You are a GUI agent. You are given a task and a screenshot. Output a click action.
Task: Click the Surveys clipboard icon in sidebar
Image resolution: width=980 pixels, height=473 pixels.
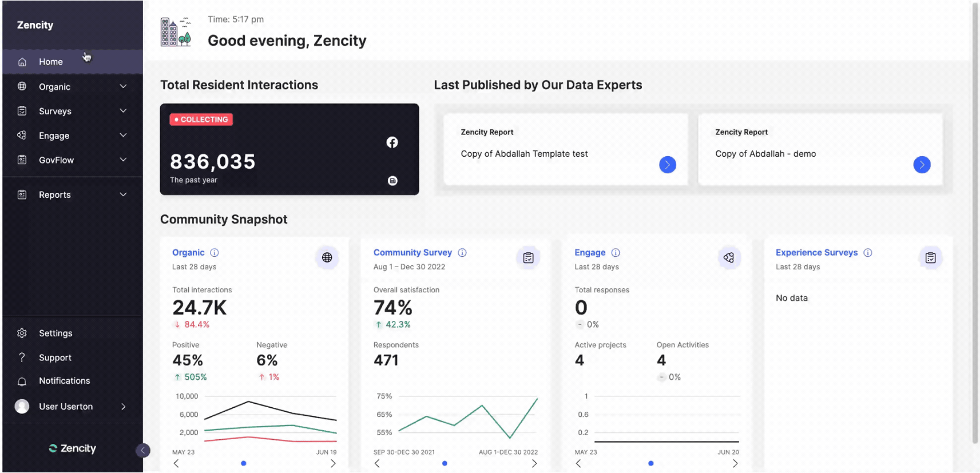tap(22, 111)
